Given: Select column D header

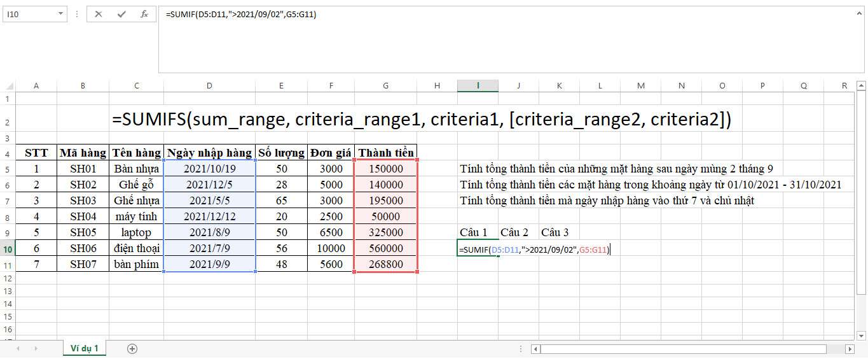Looking at the screenshot, I should 210,85.
